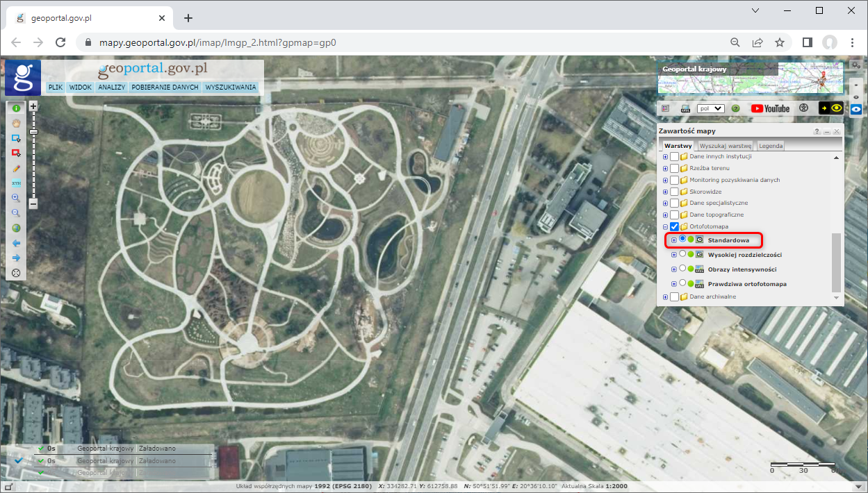Select the Wysokiej rozdzielczości radio button
Viewport: 868px width, 493px height.
coord(682,254)
